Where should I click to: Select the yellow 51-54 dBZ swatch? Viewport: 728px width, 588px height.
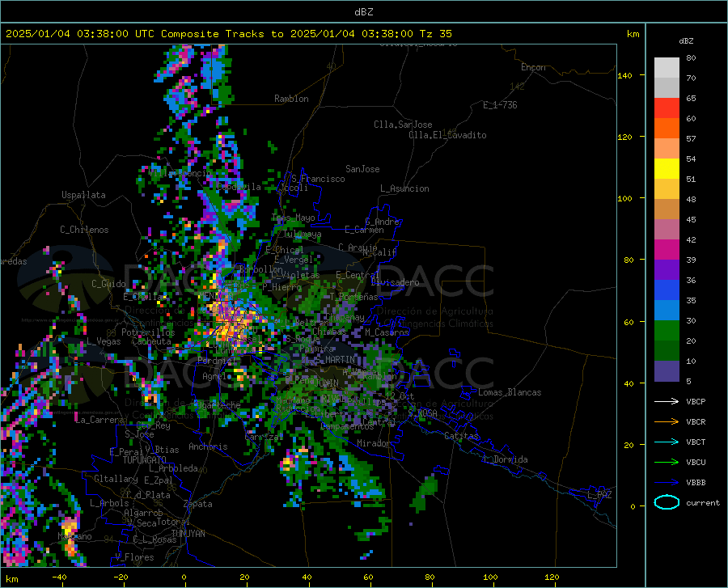(667, 169)
